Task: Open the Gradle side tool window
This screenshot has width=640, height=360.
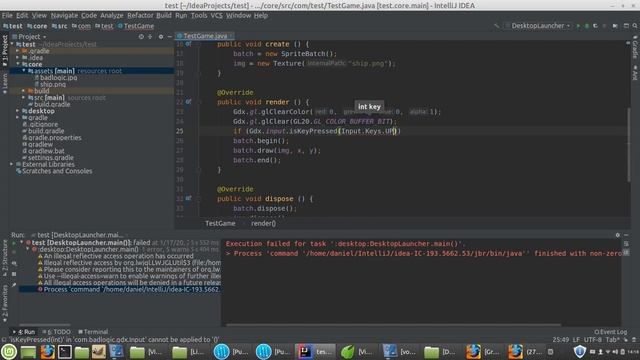Action: pos(635,47)
